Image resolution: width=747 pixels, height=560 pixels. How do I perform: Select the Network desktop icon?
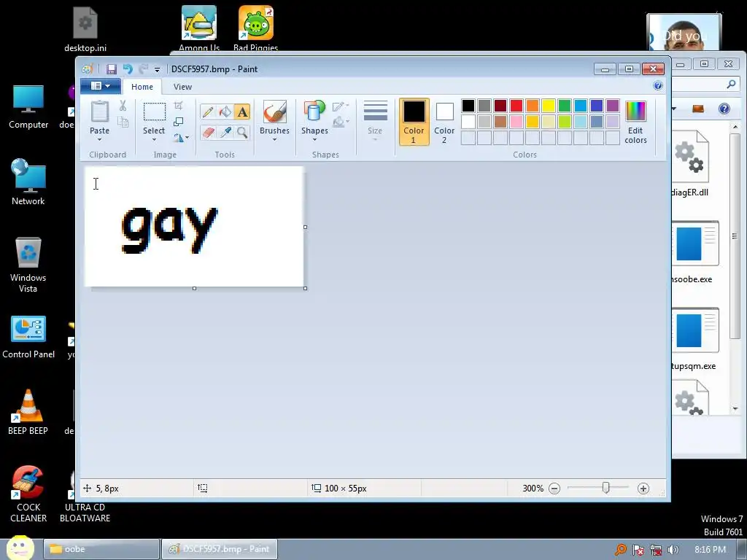coord(28,182)
